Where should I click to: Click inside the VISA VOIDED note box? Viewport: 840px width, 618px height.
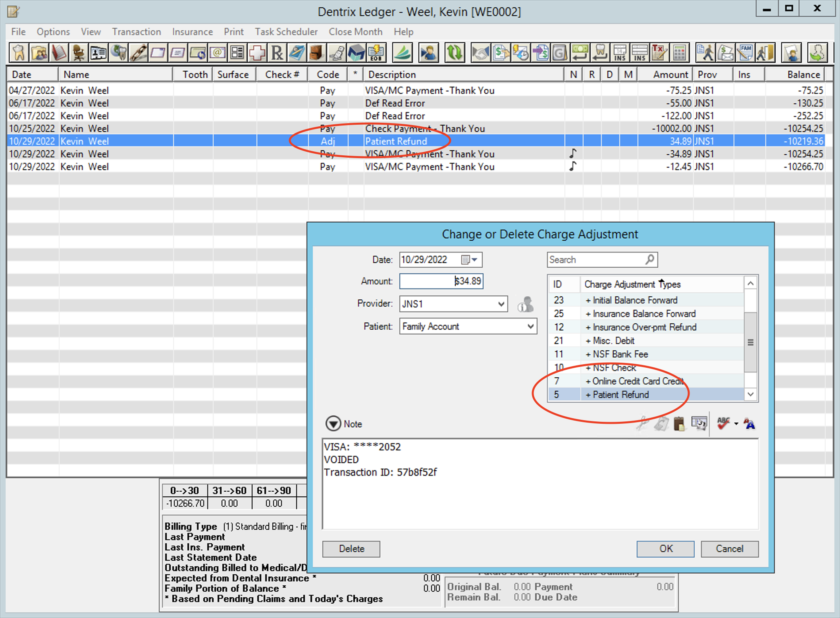[540, 484]
